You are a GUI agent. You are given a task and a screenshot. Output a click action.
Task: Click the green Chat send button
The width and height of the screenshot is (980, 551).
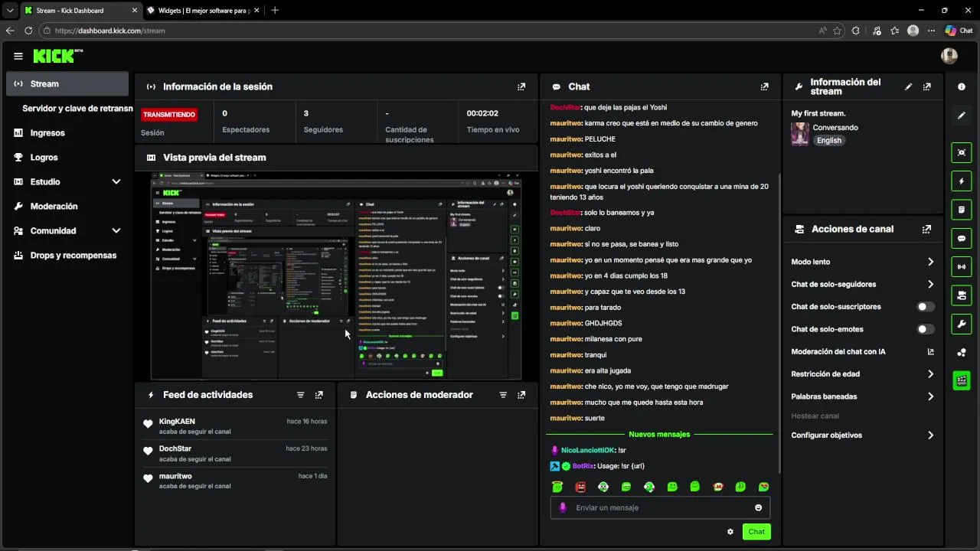pos(756,532)
